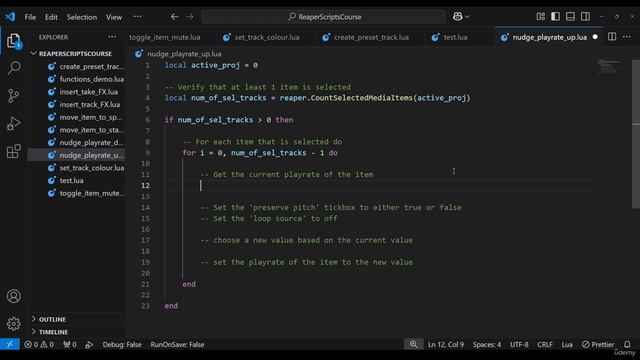Open the Selection menu
The height and width of the screenshot is (360, 640).
click(82, 17)
